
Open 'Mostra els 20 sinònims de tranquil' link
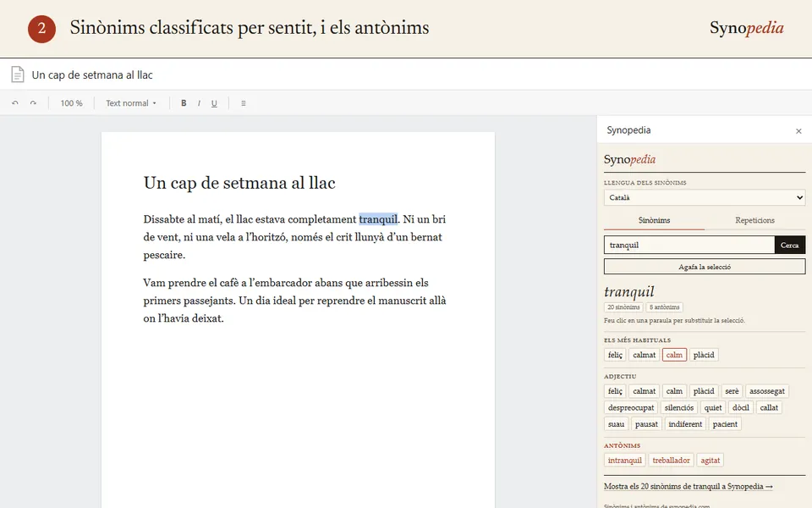click(689, 486)
